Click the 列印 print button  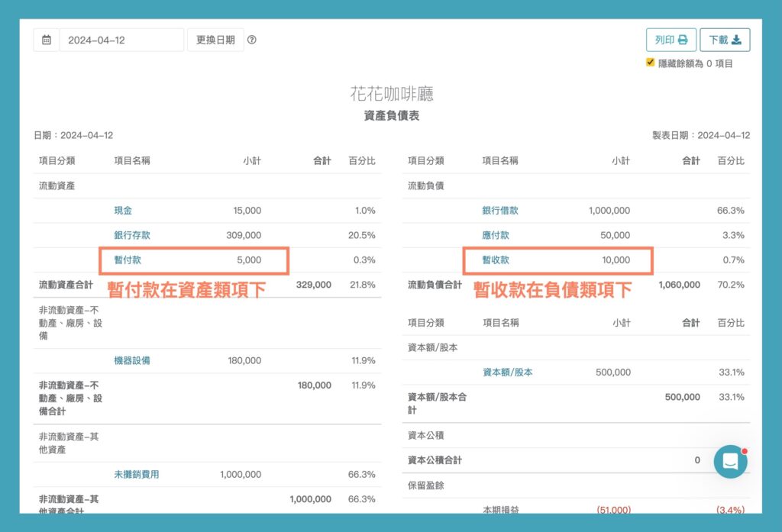(x=671, y=40)
